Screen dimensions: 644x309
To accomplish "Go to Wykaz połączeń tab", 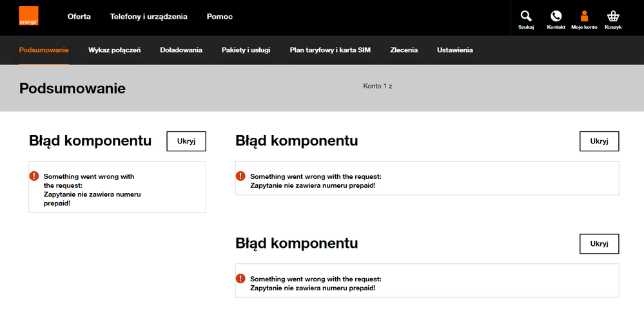I will [x=114, y=50].
